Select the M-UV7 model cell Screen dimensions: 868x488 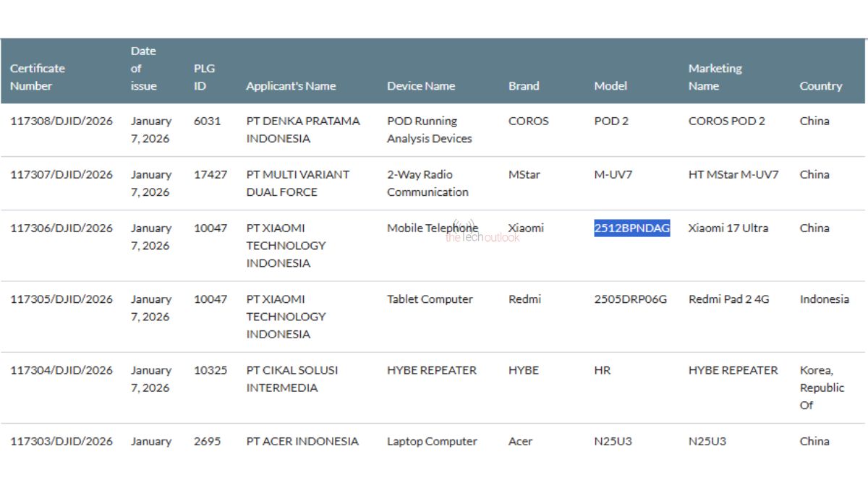(x=613, y=175)
